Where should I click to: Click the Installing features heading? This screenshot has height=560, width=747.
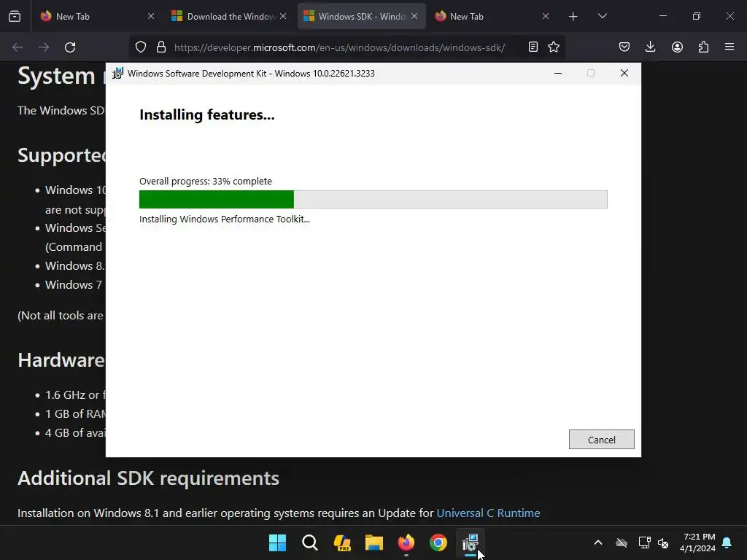(x=206, y=114)
